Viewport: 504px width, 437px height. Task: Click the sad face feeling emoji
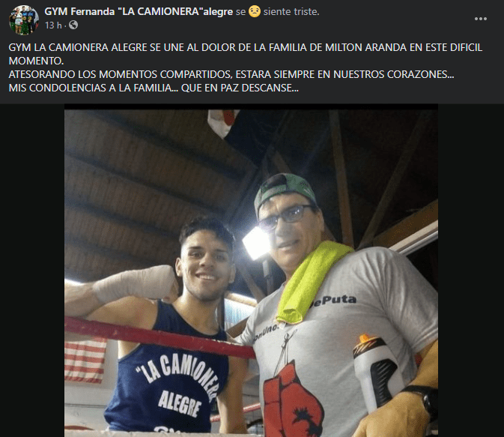pyautogui.click(x=255, y=12)
